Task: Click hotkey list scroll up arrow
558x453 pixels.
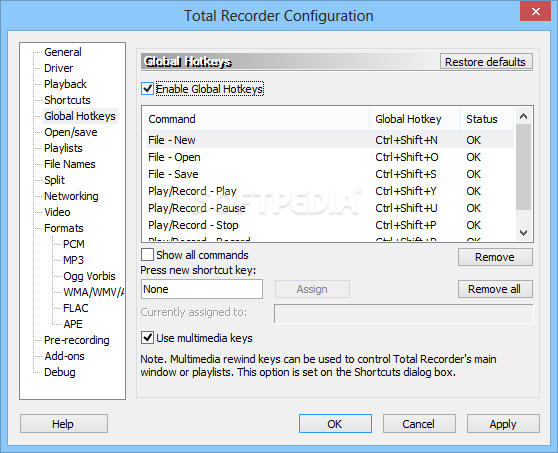Action: click(x=523, y=116)
